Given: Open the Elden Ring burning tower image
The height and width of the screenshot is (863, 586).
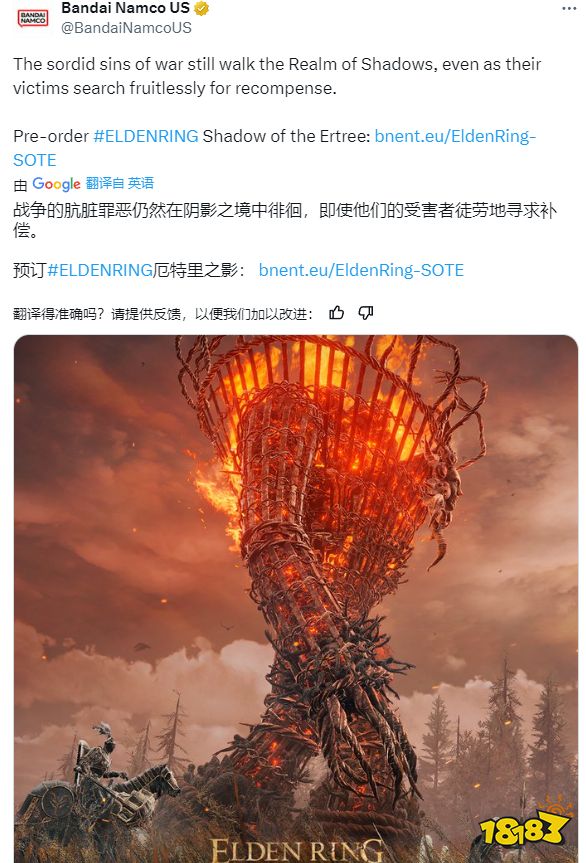Looking at the screenshot, I should [296, 599].
